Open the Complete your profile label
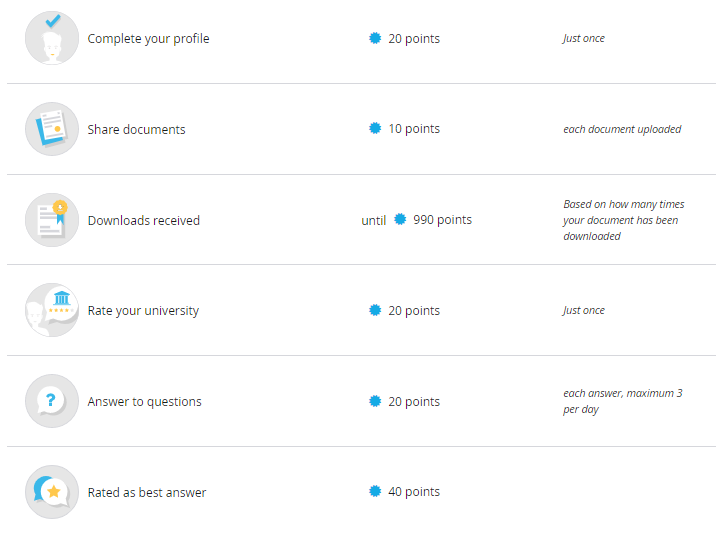The height and width of the screenshot is (552, 728). [149, 39]
